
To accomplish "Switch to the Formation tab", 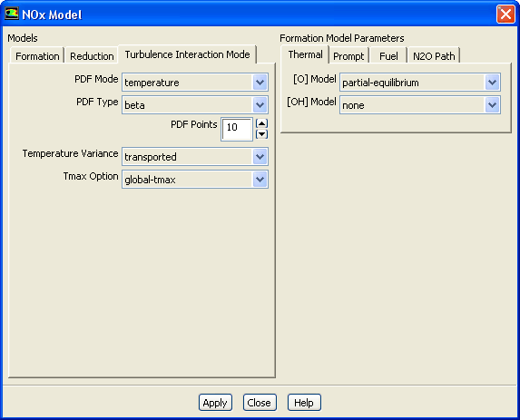I will [x=37, y=55].
